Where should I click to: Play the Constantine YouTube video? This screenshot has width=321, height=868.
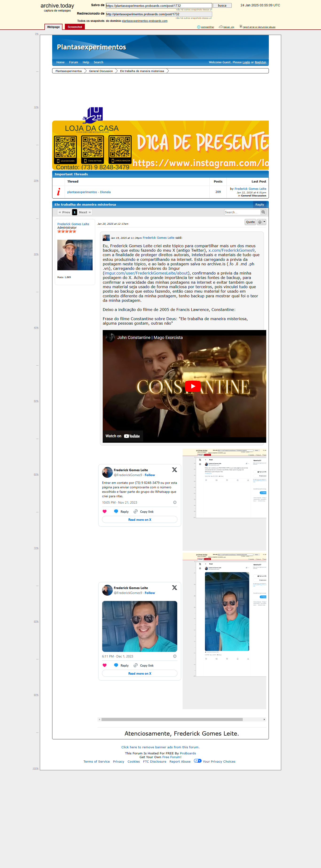coord(193,386)
